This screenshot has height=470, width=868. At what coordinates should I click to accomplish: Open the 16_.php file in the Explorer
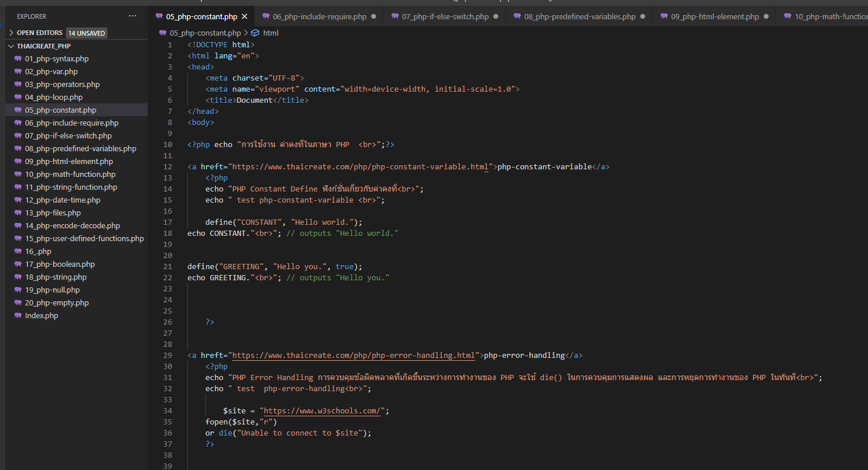(38, 251)
